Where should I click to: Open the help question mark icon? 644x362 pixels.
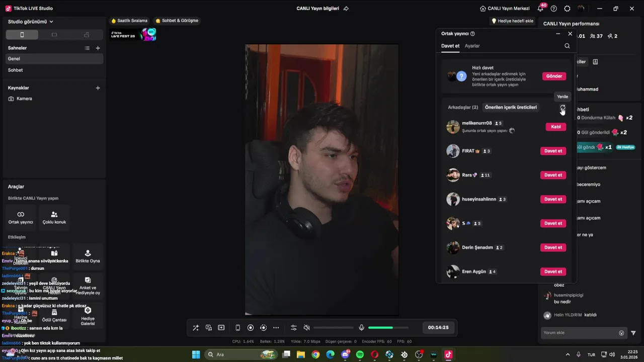(x=554, y=9)
